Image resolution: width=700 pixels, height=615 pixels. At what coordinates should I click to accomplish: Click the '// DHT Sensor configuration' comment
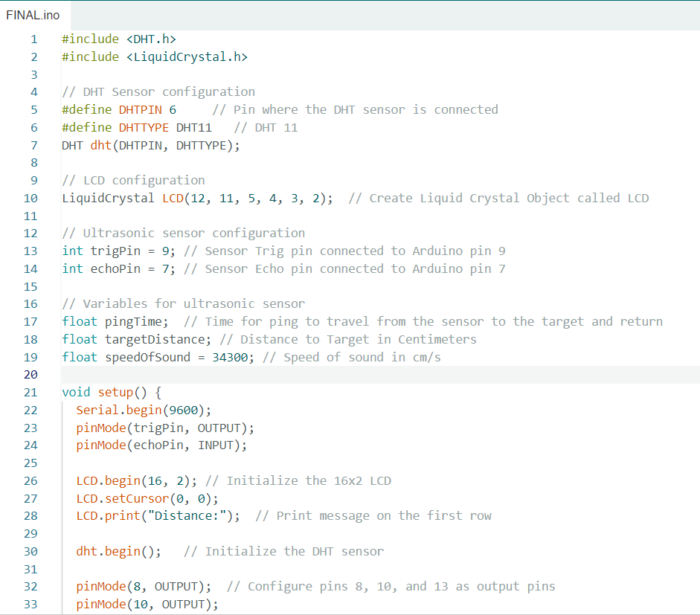[x=158, y=92]
